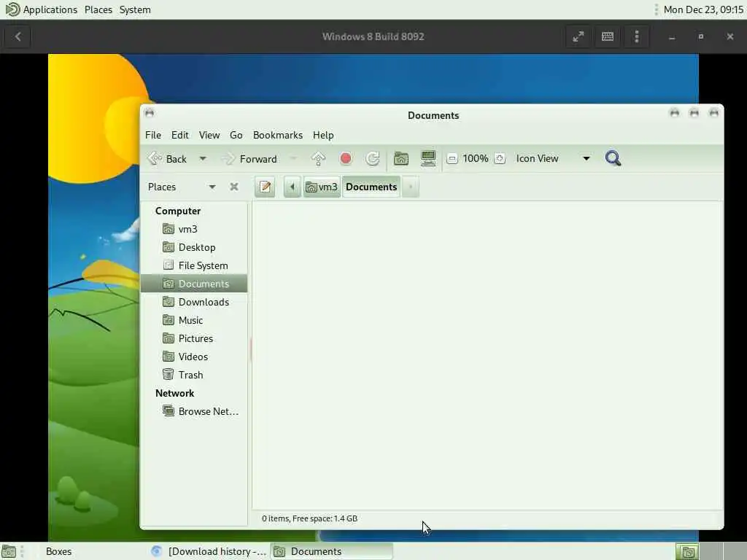747x560 pixels.
Task: Select Documents in Places sidebar
Action: point(194,284)
